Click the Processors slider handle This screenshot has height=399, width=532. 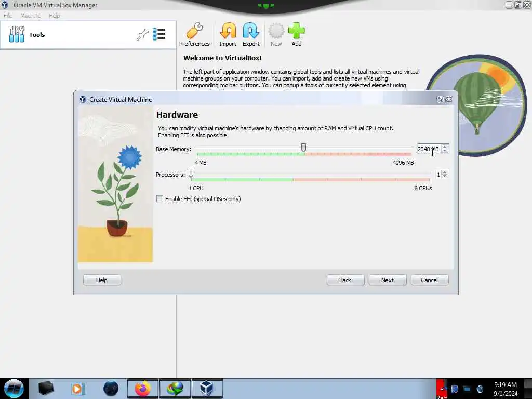(191, 173)
